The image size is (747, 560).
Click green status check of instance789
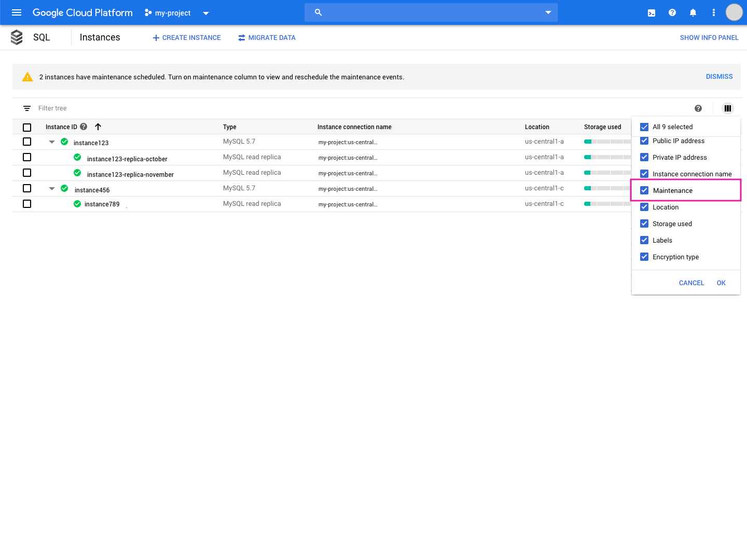point(77,204)
